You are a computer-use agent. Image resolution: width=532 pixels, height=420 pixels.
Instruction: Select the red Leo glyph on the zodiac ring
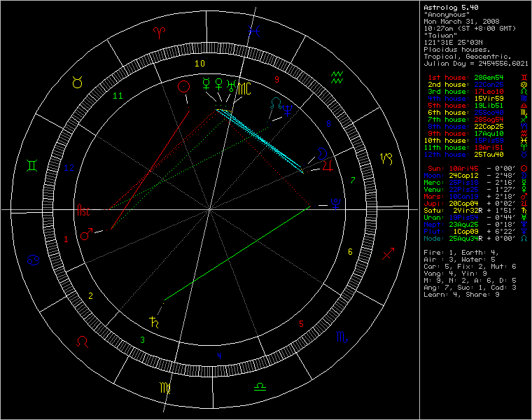click(x=82, y=342)
